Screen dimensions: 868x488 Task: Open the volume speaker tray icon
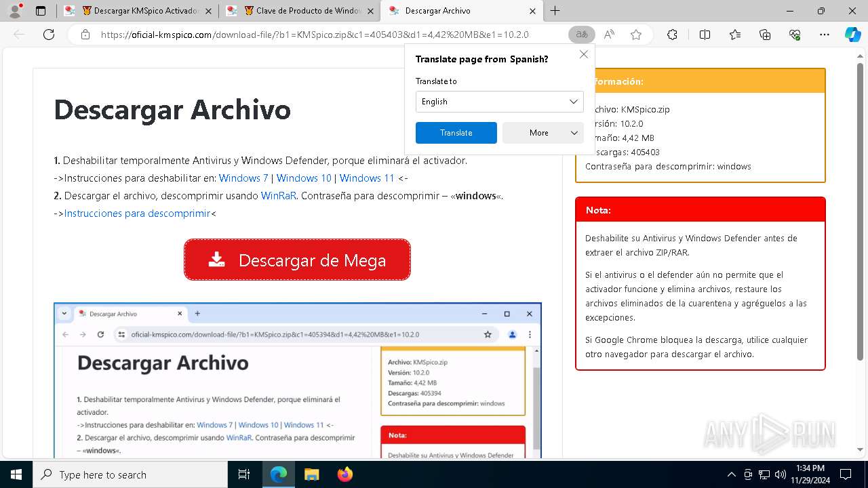pyautogui.click(x=781, y=474)
